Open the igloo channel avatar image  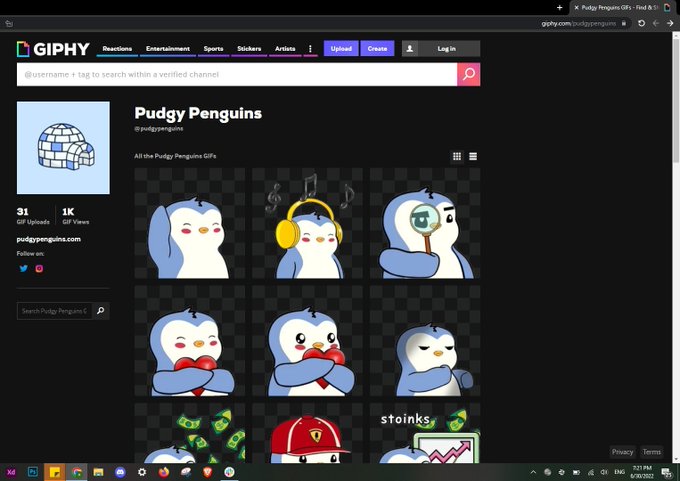(x=63, y=148)
